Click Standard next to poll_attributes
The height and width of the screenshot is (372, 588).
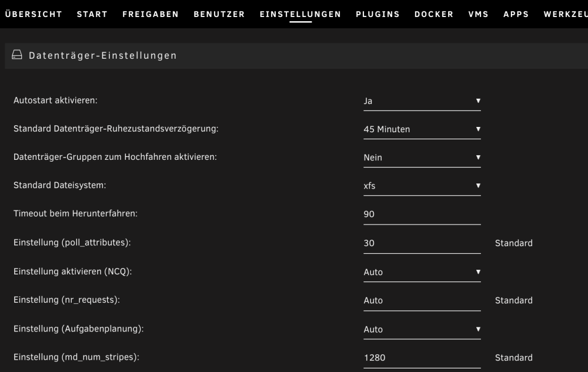tap(514, 243)
